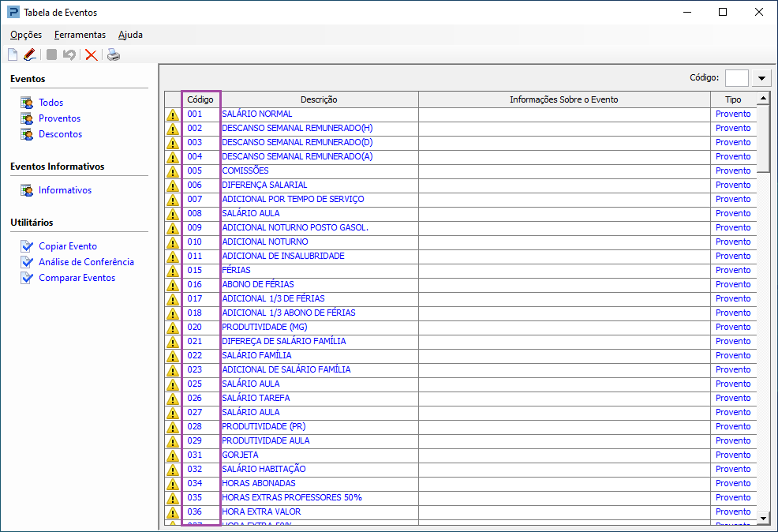Screen dimensions: 778x532
Task: Click the check icon beside Copiar Evento
Action: pyautogui.click(x=27, y=246)
